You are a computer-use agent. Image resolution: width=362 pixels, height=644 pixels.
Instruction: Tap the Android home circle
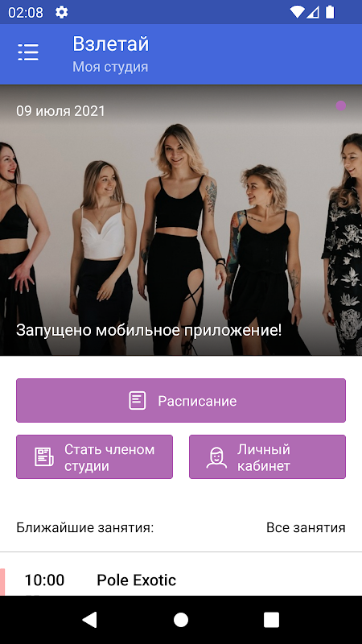tap(181, 620)
